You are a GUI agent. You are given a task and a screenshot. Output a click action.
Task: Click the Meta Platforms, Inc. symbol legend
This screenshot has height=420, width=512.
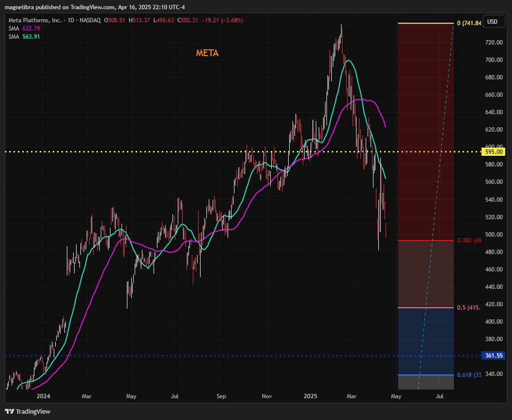(54, 20)
